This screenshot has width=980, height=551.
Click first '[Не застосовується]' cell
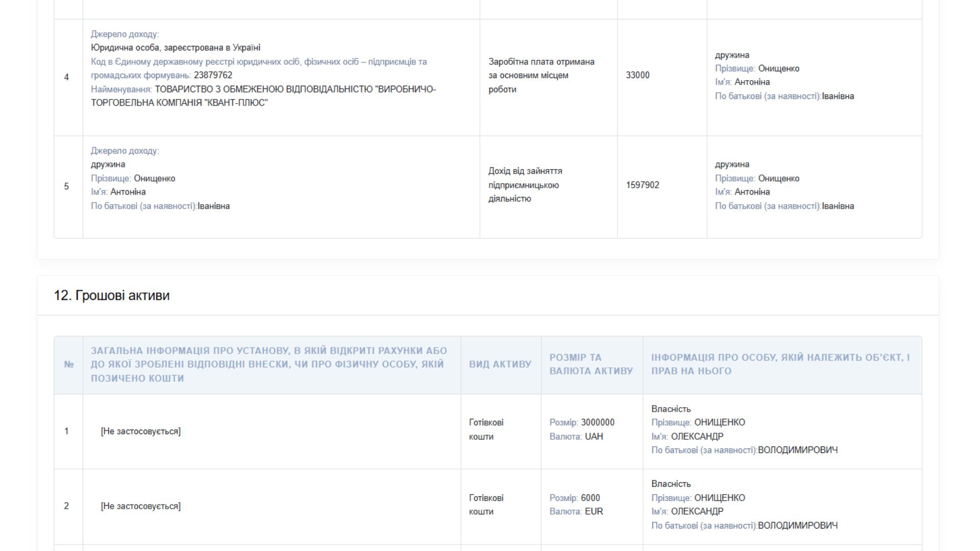(x=140, y=431)
